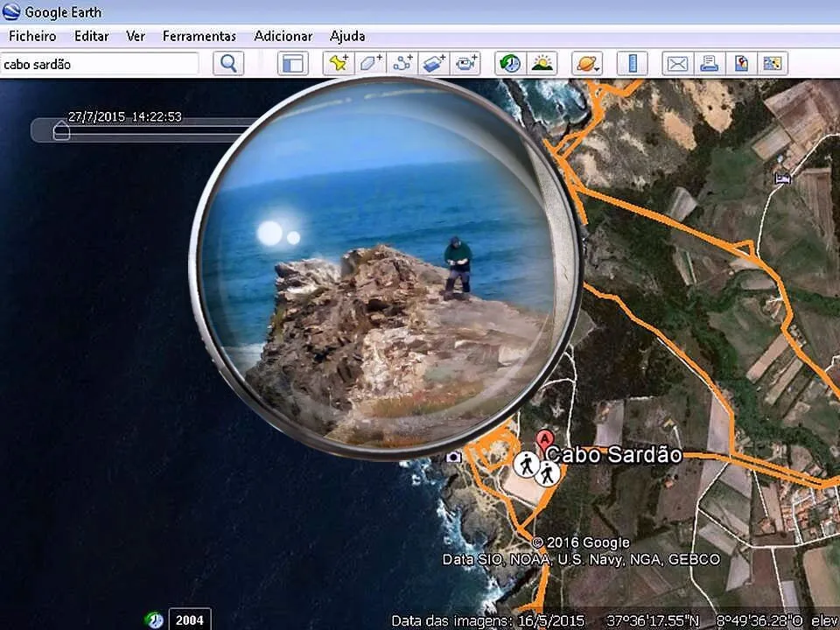840x630 pixels.
Task: Toggle the sidebar panel button
Action: [x=292, y=64]
